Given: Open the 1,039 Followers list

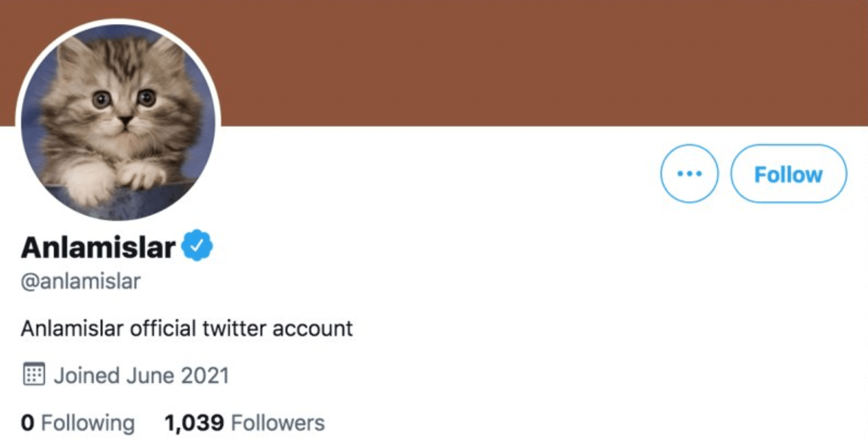Looking at the screenshot, I should [x=245, y=423].
